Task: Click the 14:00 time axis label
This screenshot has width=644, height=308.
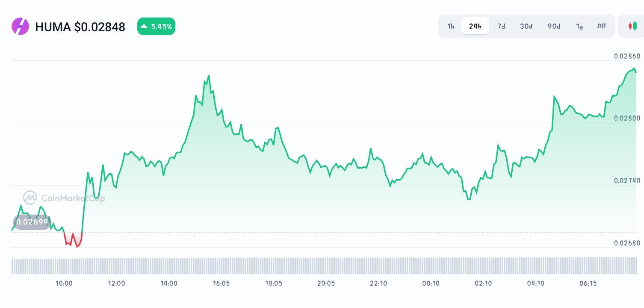Action: 169,283
